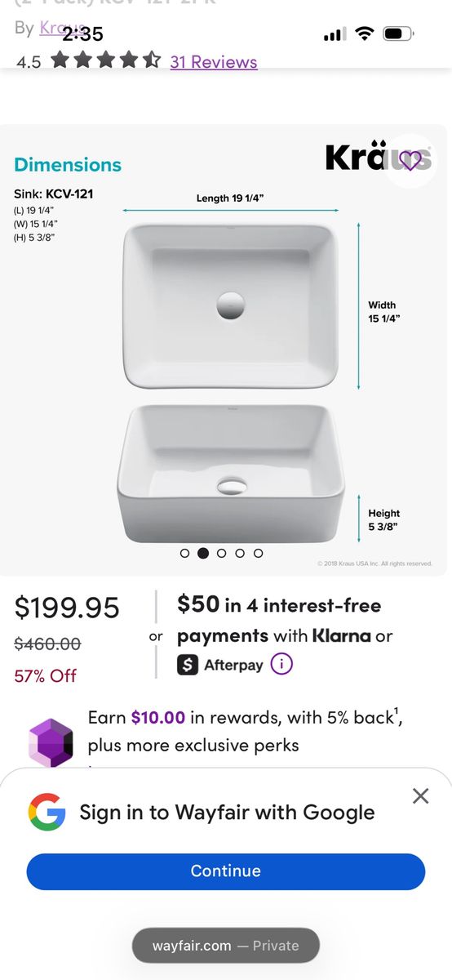Select the third image carousel dot
Image resolution: width=452 pixels, height=980 pixels.
[221, 553]
